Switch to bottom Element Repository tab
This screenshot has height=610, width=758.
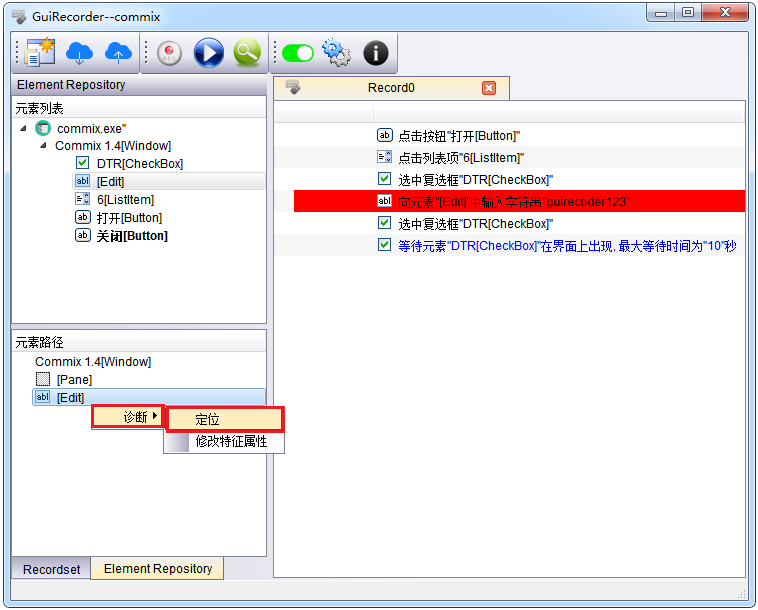(x=158, y=568)
